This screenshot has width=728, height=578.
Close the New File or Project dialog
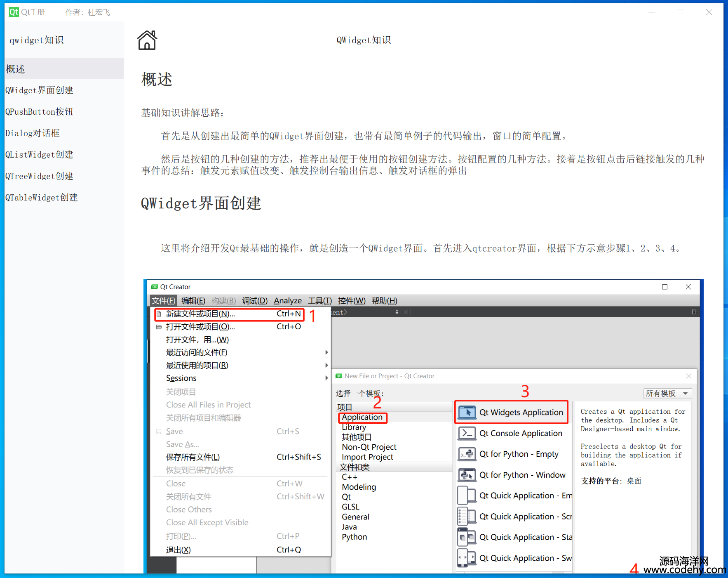[x=688, y=376]
